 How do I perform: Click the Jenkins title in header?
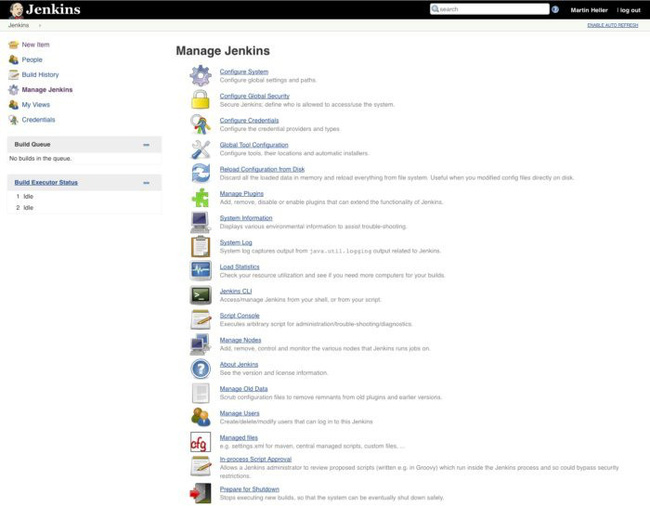click(x=53, y=10)
